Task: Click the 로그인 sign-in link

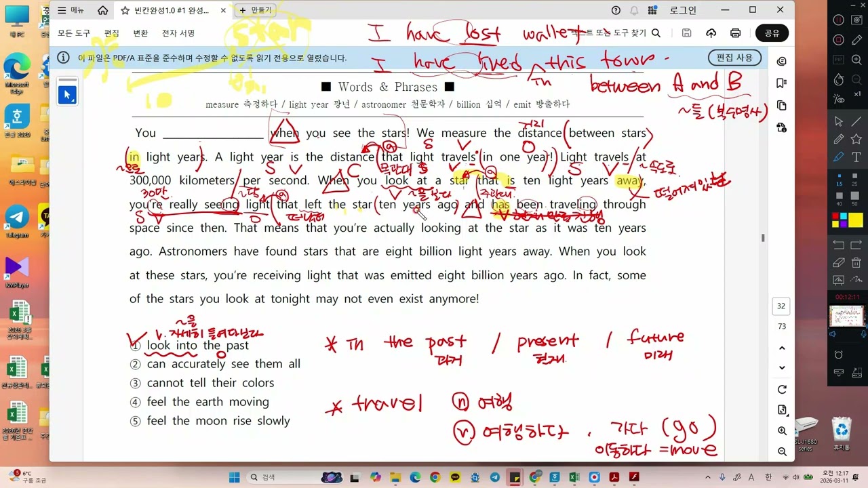Action: (683, 10)
